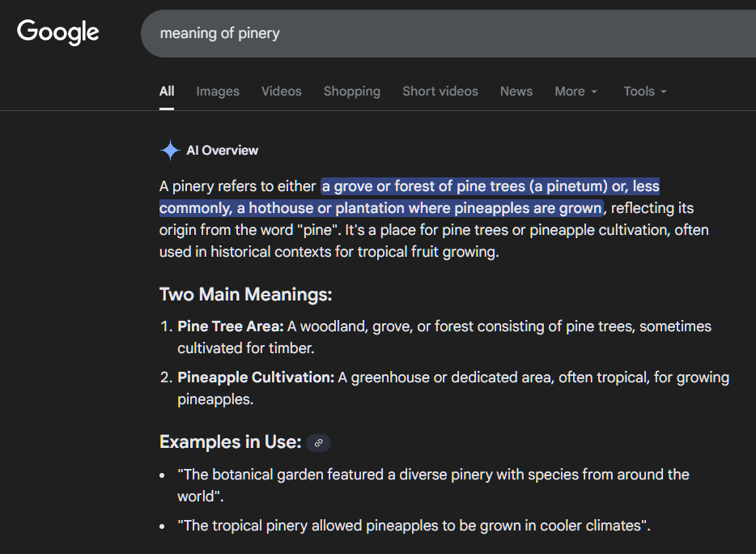The height and width of the screenshot is (554, 756).
Task: Expand the More dropdown menu
Action: tap(575, 92)
